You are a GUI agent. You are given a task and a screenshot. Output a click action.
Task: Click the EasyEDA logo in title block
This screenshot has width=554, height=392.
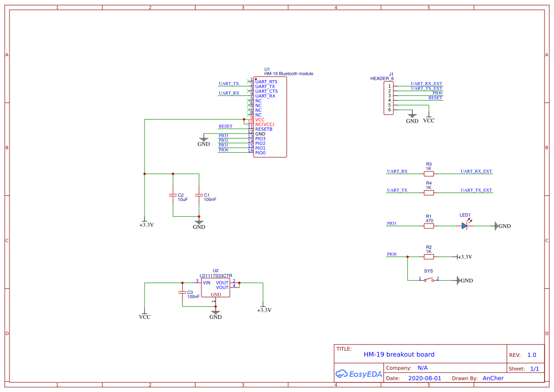click(359, 374)
